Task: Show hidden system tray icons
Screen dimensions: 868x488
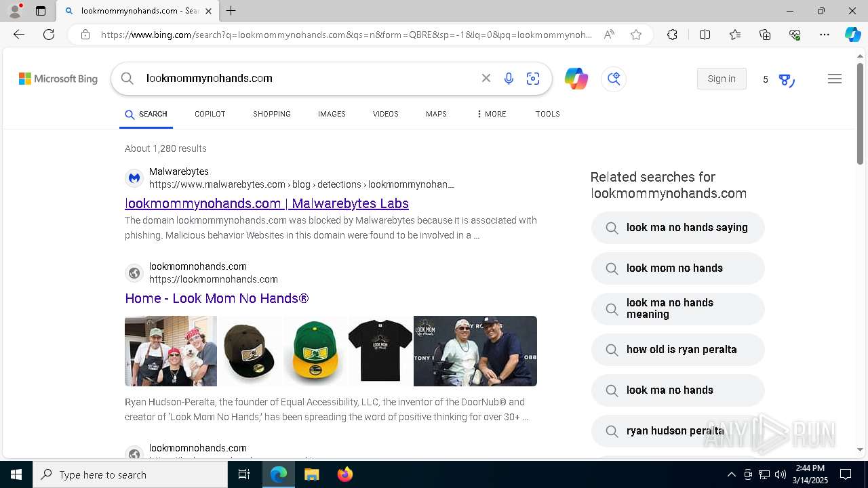Action: point(731,474)
